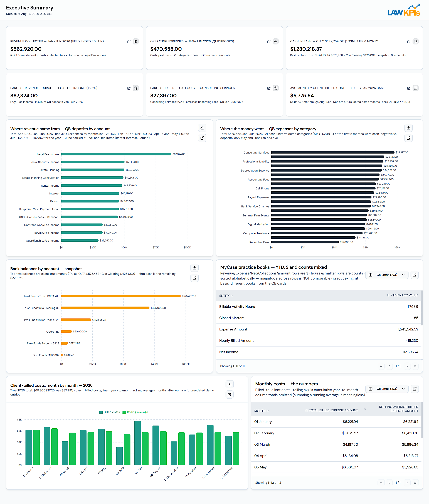This screenshot has height=504, width=429.
Task: Sort Monthly costs table by Month
Action: 262,411
